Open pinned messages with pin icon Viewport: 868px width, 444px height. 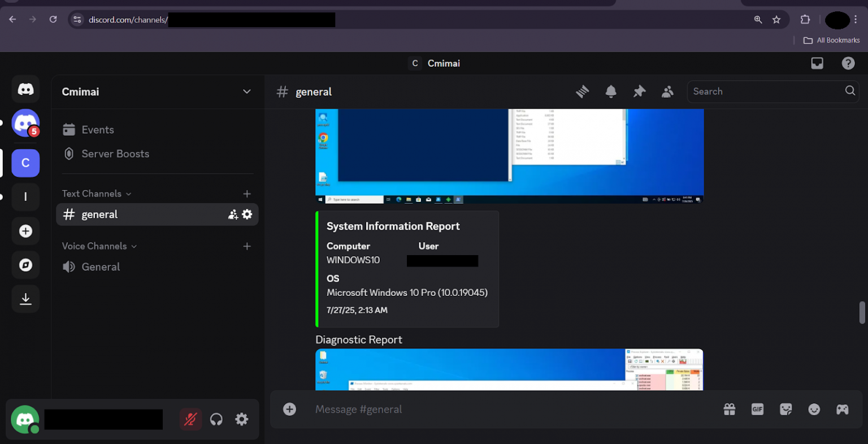coord(639,92)
